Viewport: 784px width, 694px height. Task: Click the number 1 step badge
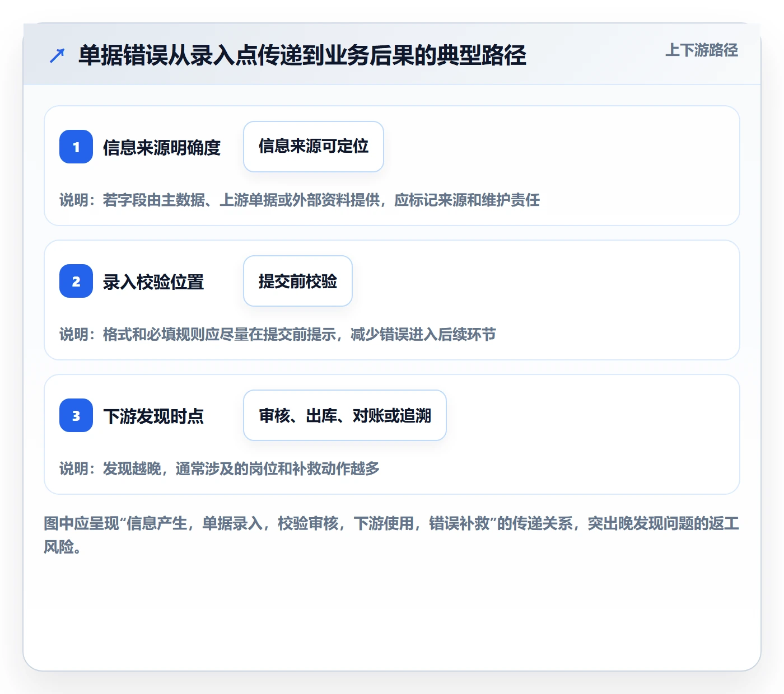tap(76, 147)
